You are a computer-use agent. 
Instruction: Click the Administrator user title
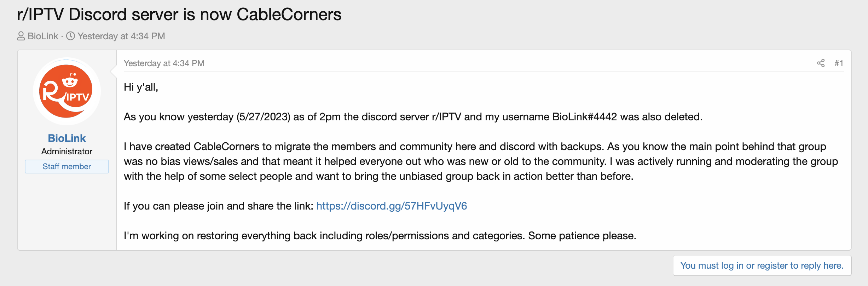coord(67,151)
